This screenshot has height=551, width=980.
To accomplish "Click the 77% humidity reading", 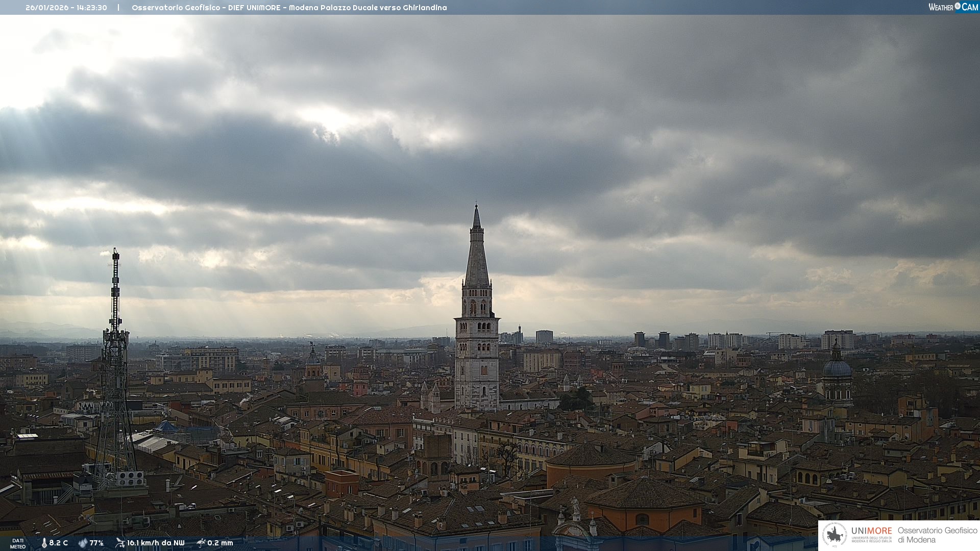I will (x=96, y=543).
